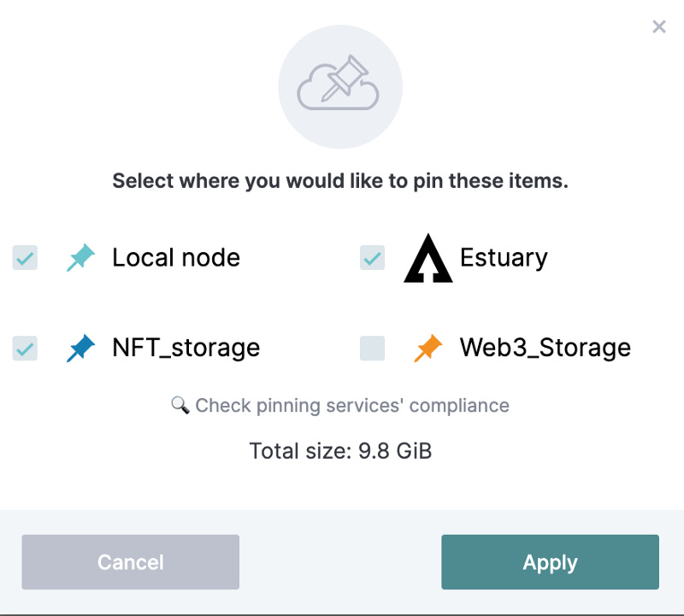This screenshot has height=616, width=684.
Task: Click the Estuary label text
Action: pyautogui.click(x=504, y=257)
